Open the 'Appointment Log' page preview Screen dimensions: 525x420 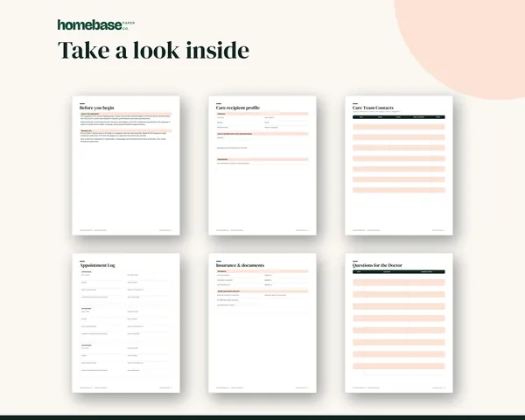pos(126,323)
